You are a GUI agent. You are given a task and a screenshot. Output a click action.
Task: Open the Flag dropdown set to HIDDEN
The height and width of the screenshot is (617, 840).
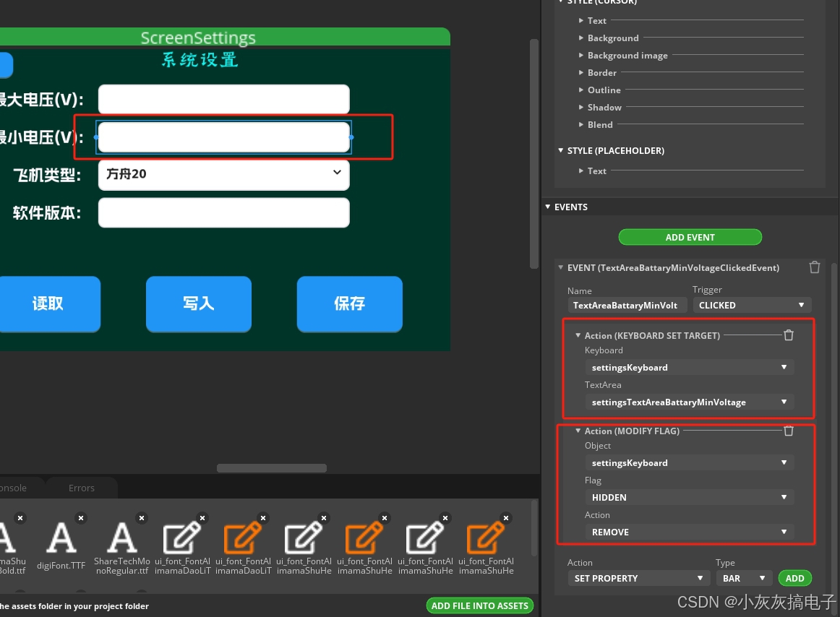(x=689, y=497)
